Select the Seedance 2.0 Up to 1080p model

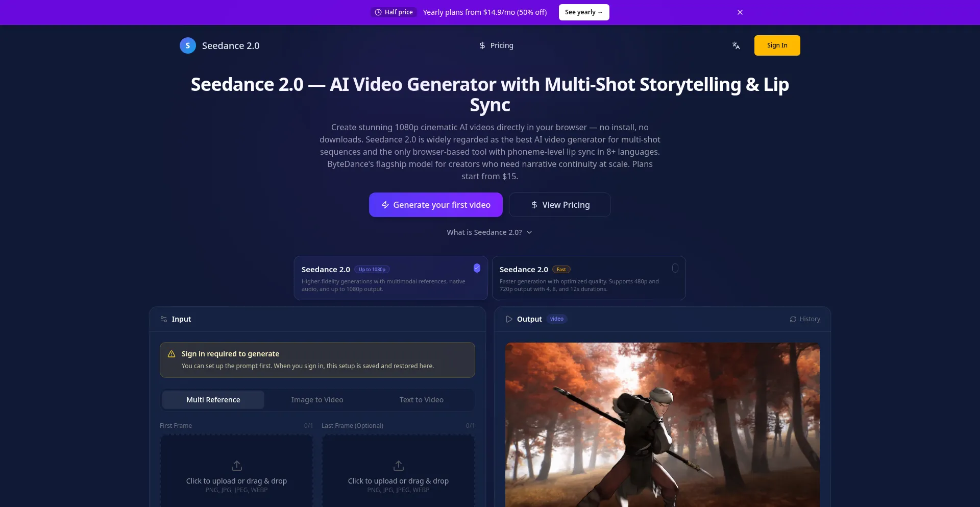pos(391,278)
